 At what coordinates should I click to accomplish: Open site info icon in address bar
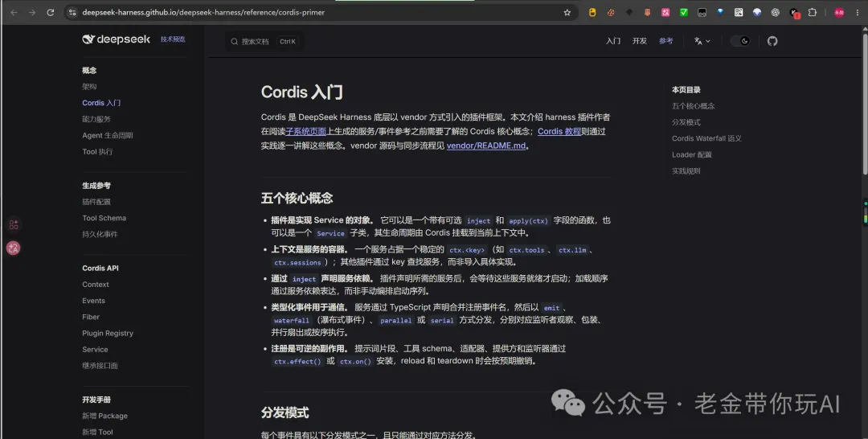click(72, 12)
